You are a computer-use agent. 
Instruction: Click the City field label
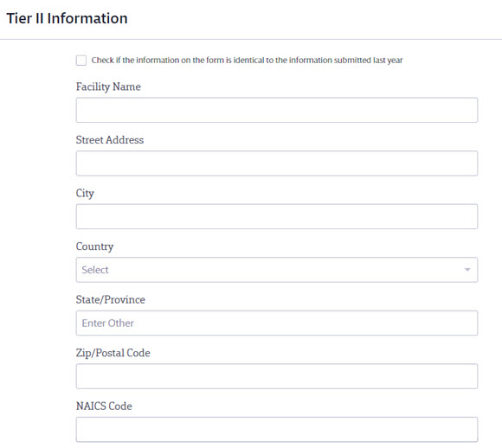click(85, 193)
